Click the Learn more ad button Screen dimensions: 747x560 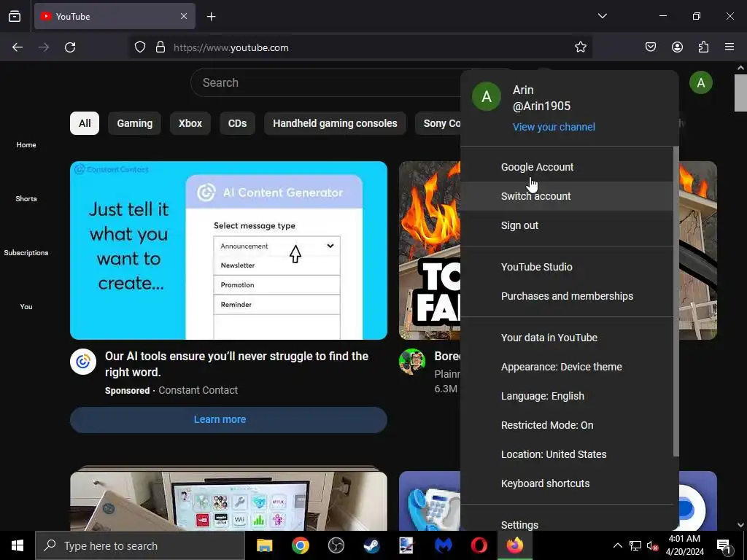coord(228,419)
